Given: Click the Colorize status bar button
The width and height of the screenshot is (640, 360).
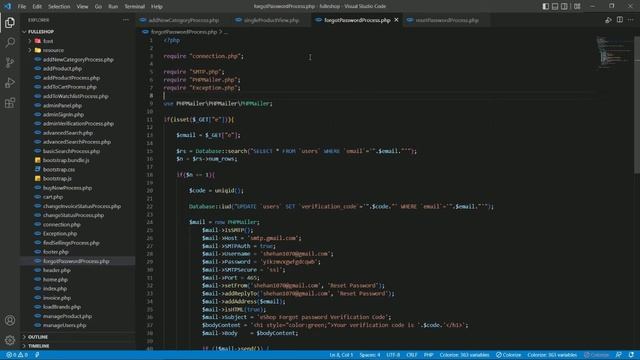Looking at the screenshot, I should 509,355.
